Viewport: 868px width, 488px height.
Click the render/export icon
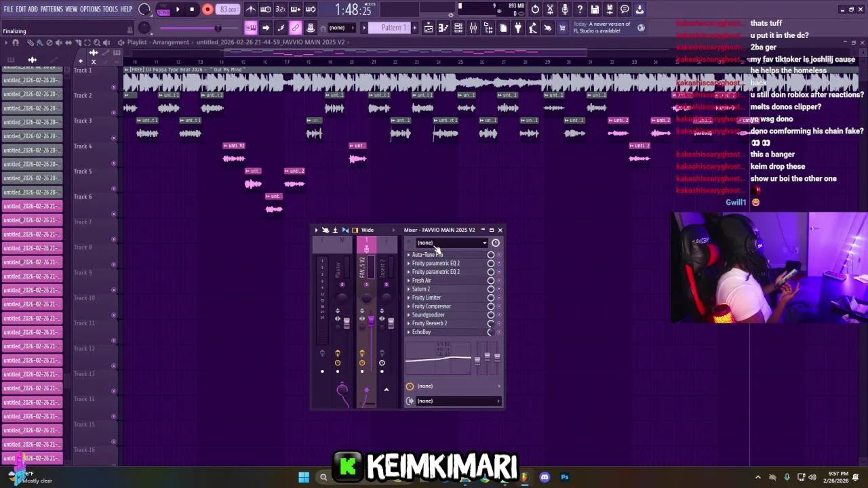pyautogui.click(x=610, y=9)
